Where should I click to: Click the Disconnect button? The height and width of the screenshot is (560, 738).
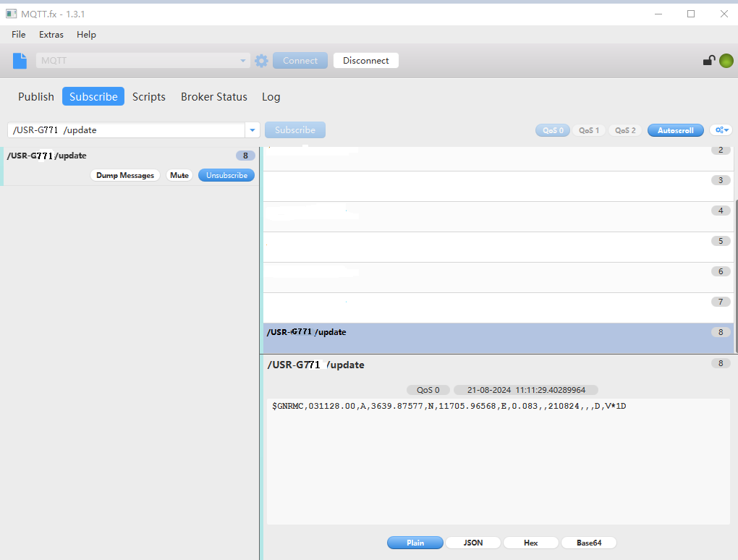(365, 61)
